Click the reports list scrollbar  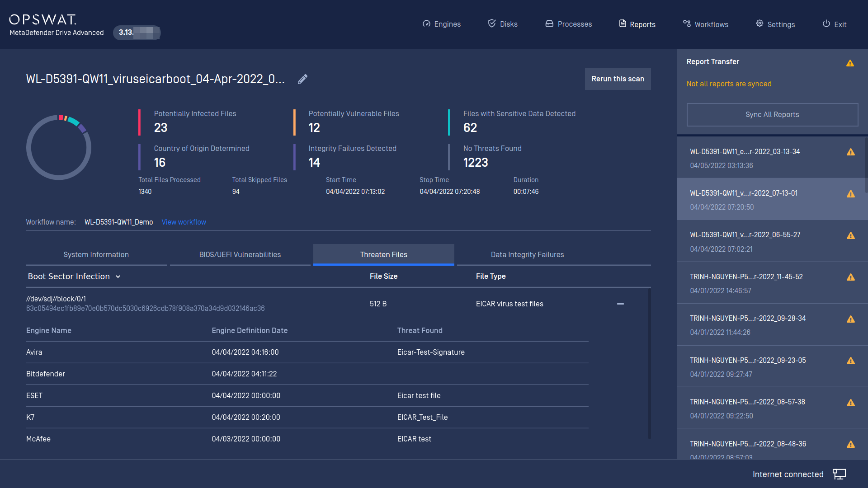(x=866, y=165)
